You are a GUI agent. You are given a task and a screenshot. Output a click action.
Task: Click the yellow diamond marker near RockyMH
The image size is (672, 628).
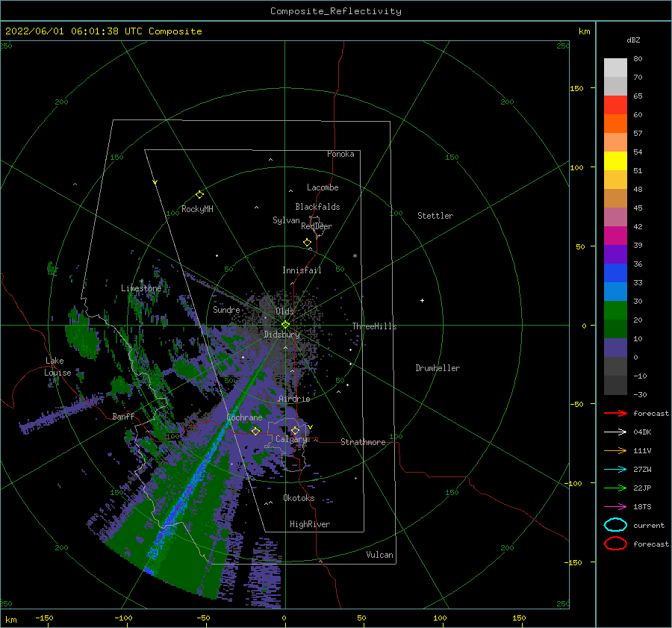point(199,195)
